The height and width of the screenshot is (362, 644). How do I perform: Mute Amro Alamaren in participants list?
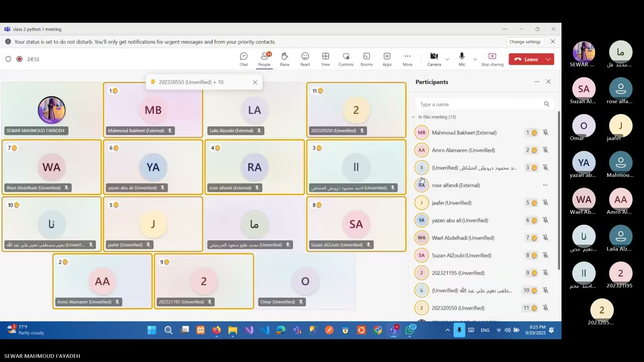click(x=545, y=150)
